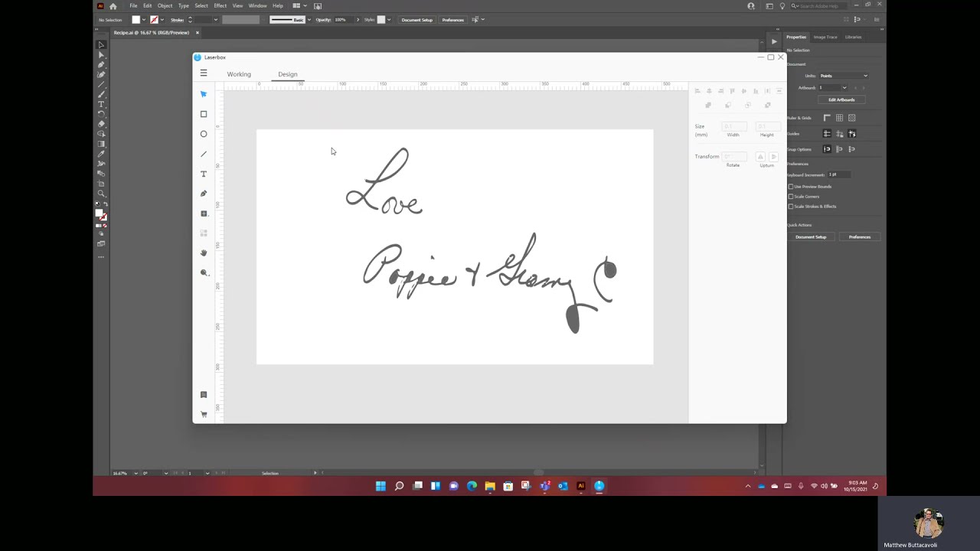Click Document Setup in control bar

pyautogui.click(x=417, y=20)
